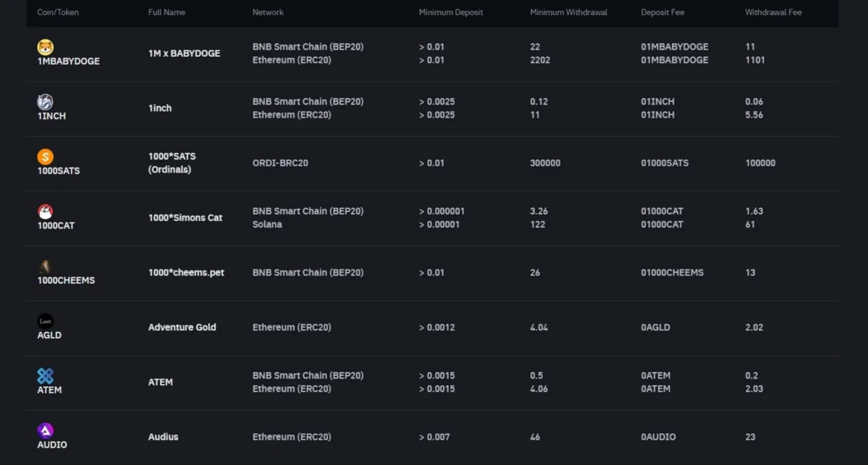Click the full name '1M x BABYDOGE'
This screenshot has height=465, width=868.
184,53
